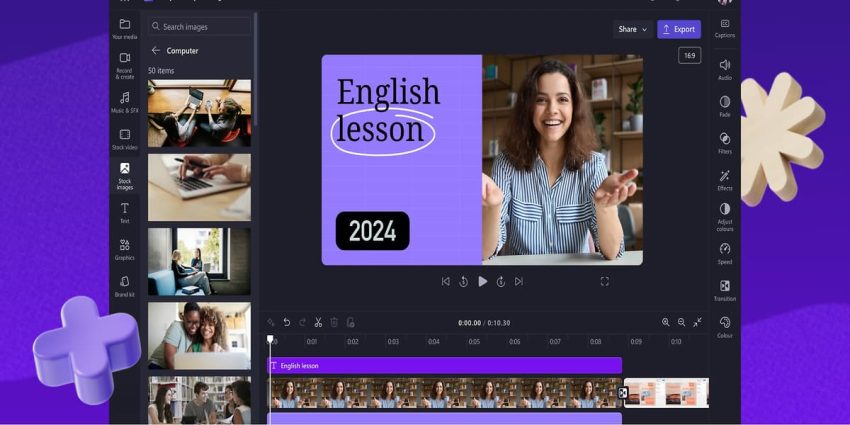Select the woman video in preview canvas
The width and height of the screenshot is (850, 425).
562,159
